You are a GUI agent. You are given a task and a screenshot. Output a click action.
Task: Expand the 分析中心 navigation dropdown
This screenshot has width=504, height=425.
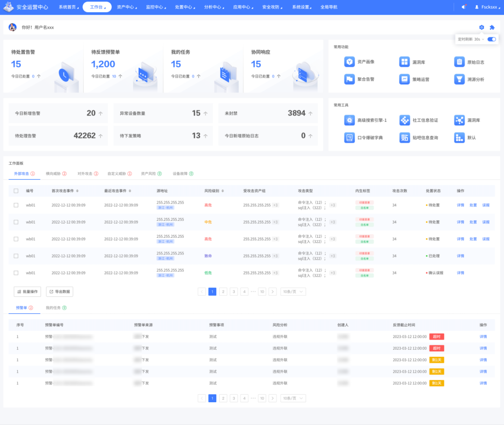(214, 7)
